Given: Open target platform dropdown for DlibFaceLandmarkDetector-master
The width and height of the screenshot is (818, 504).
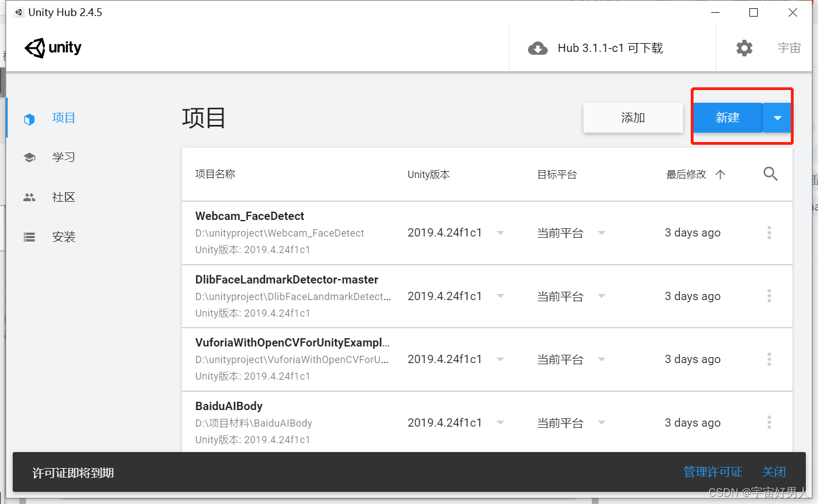Looking at the screenshot, I should [x=602, y=296].
